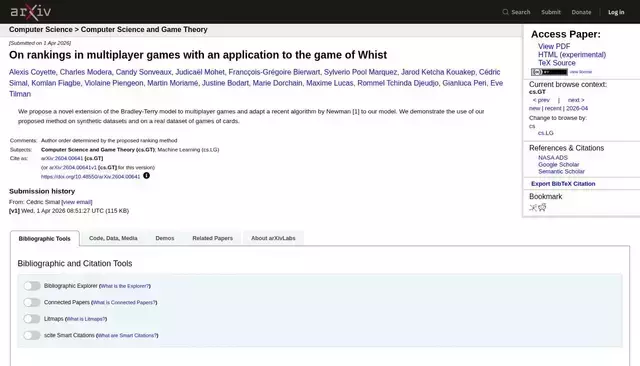Open Semantic Scholar link
Viewport: 640px width, 366px height.
561,171
